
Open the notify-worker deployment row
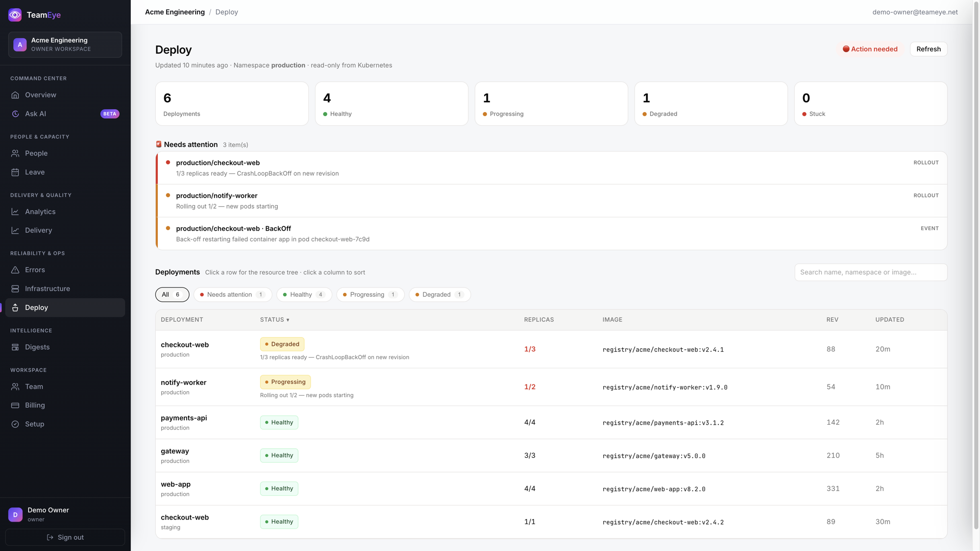point(551,387)
